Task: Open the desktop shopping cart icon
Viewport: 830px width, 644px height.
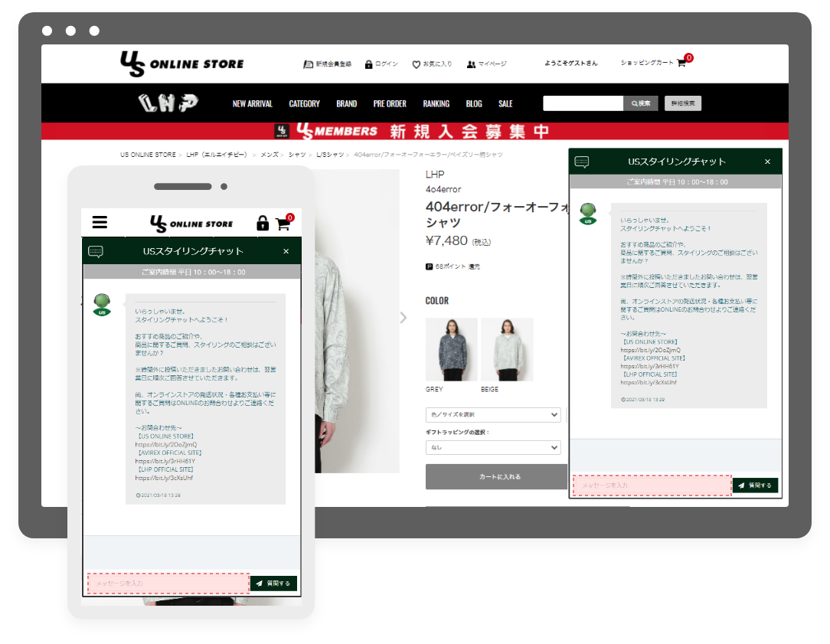Action: tap(681, 63)
